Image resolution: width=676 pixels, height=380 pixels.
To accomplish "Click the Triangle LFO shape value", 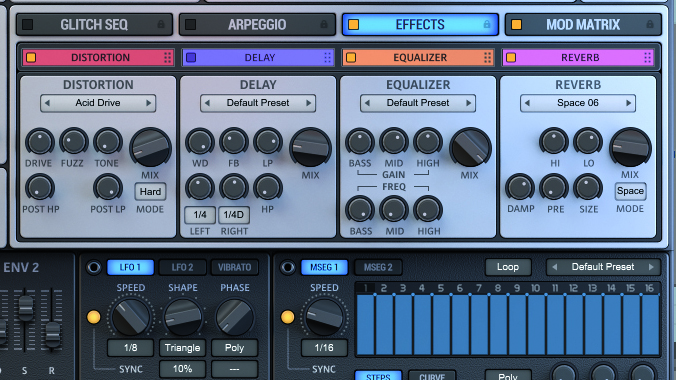I will [x=182, y=348].
